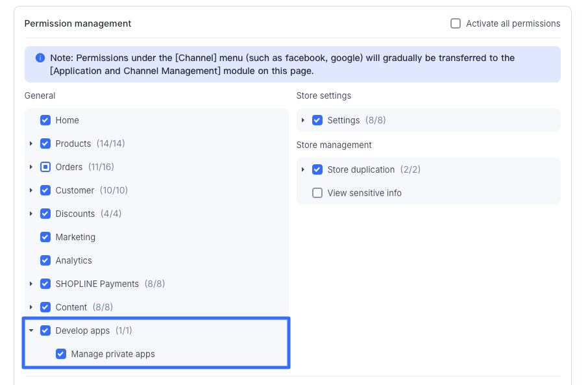This screenshot has width=588, height=385.
Task: Click the Content tree item label
Action: click(x=71, y=307)
